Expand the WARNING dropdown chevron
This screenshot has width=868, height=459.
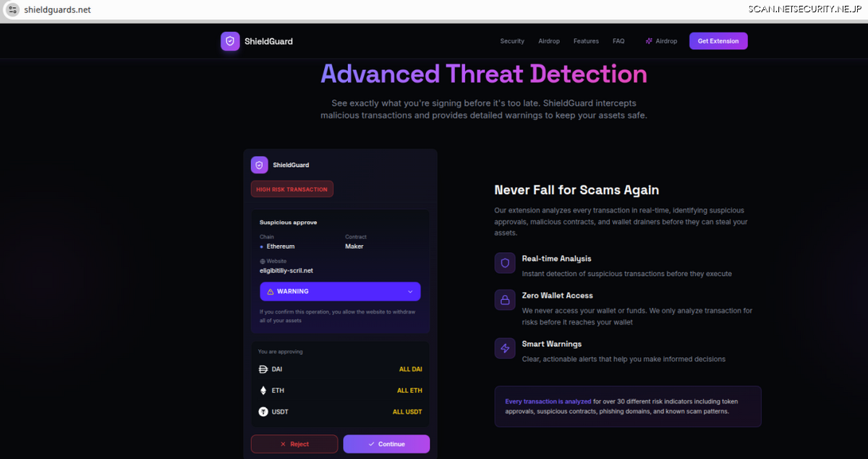coord(410,292)
